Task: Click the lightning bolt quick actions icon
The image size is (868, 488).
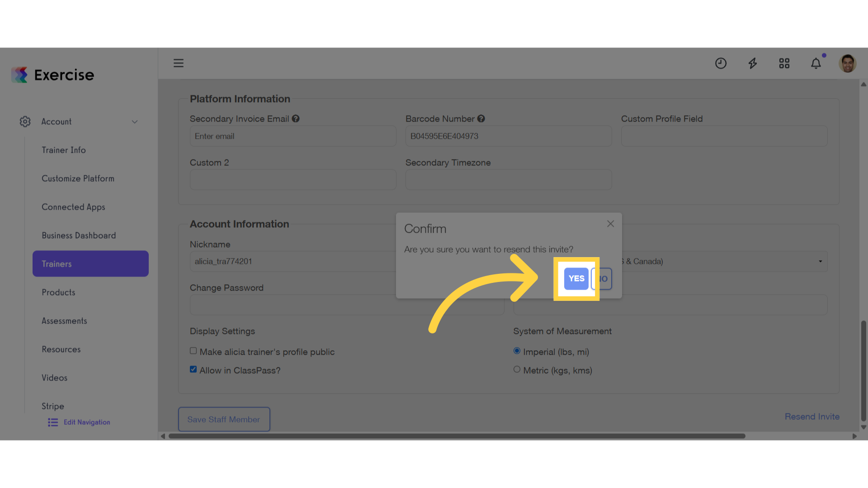Action: point(753,63)
